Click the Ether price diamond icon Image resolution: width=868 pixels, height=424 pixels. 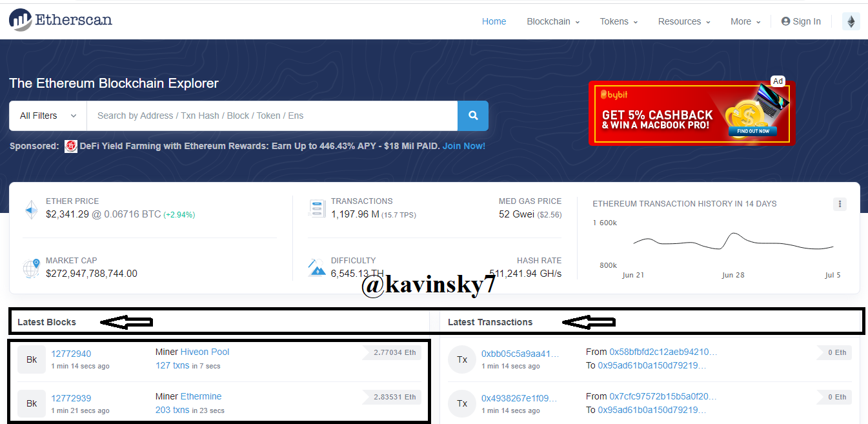[31, 210]
